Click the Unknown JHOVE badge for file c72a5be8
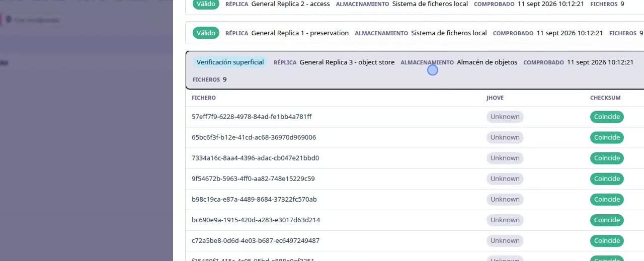Image resolution: width=644 pixels, height=261 pixels. pos(505,240)
